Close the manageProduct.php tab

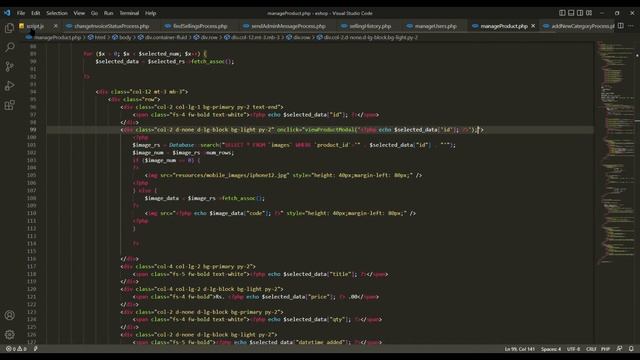[x=533, y=26]
